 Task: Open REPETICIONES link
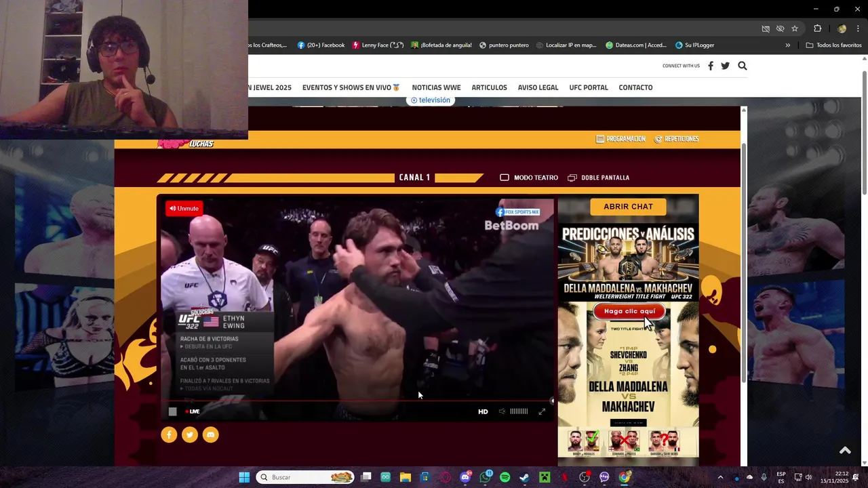(676, 139)
